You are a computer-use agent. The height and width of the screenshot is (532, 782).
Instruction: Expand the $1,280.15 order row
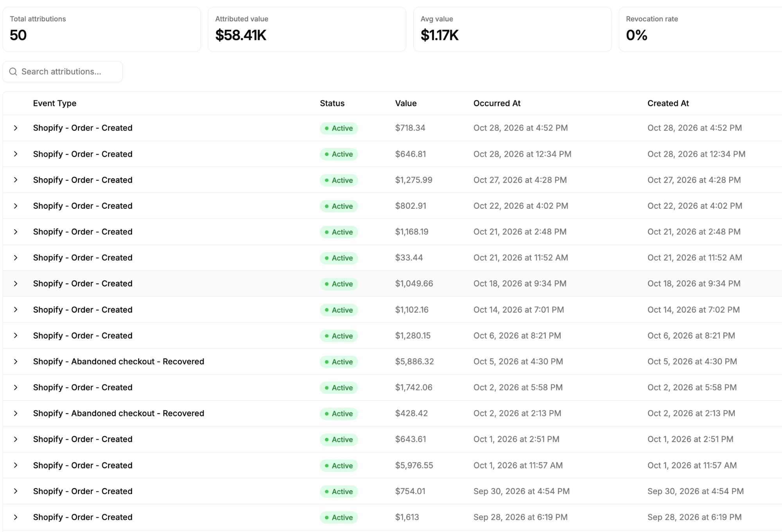(16, 335)
